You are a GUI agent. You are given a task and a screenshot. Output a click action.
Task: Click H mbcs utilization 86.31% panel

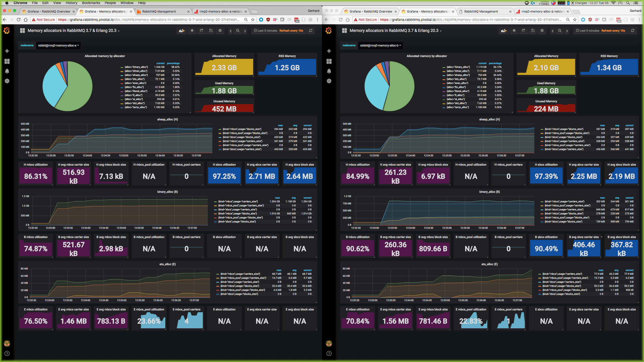tap(36, 173)
